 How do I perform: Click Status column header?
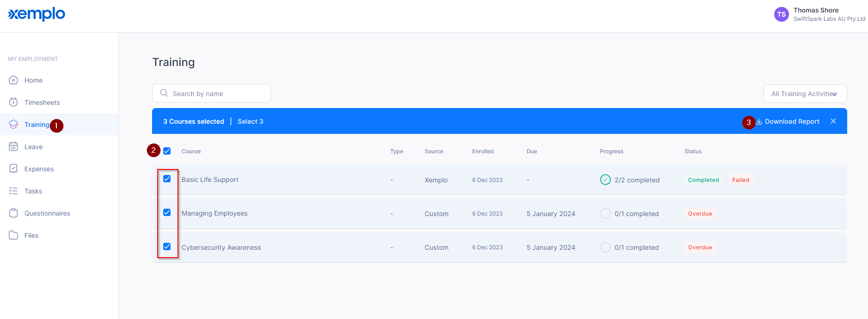(x=693, y=151)
